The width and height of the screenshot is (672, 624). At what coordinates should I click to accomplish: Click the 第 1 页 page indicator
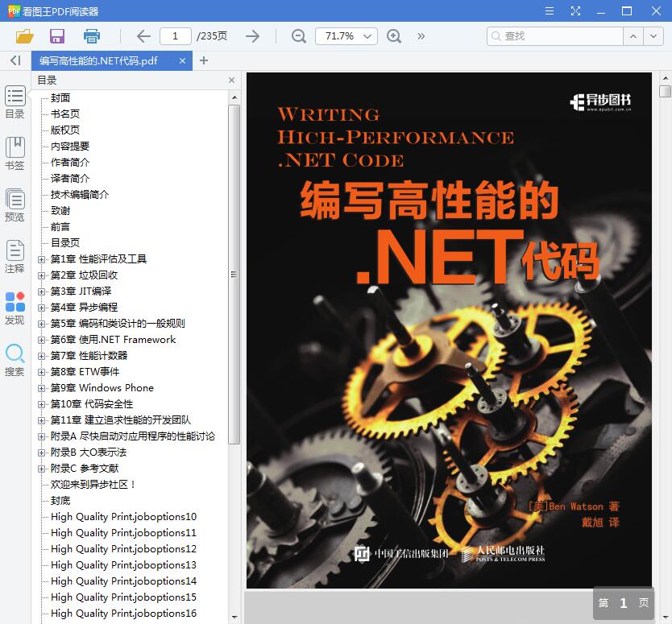tap(624, 603)
